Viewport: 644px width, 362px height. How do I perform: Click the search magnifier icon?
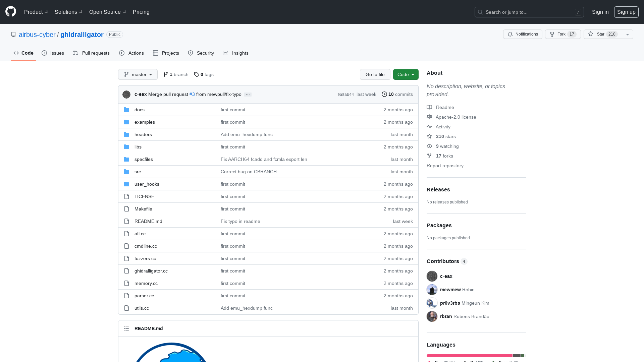480,12
